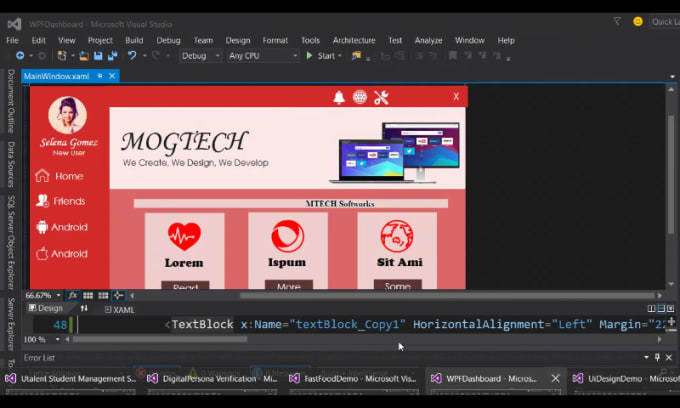680x408 pixels.
Task: Open the Any CPU platform dropdown
Action: (x=263, y=55)
